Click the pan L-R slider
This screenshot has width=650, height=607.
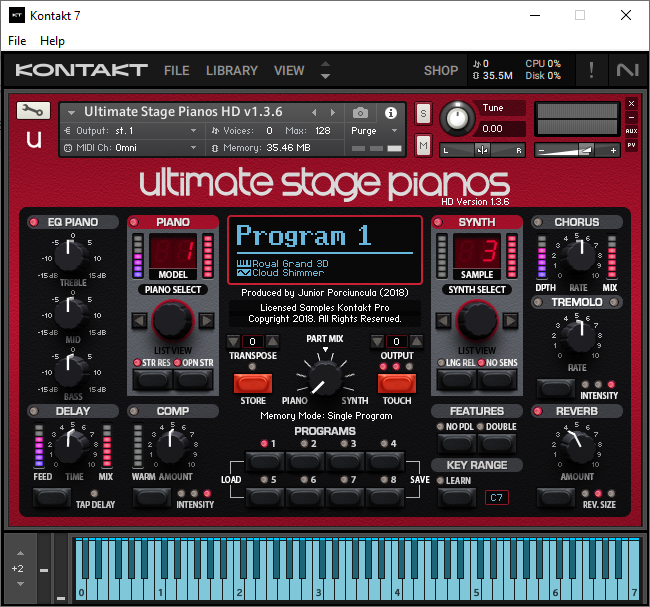click(x=483, y=150)
